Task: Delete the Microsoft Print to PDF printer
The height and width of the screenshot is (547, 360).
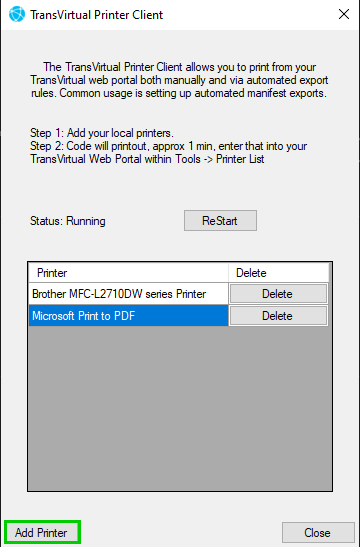Action: coord(278,316)
